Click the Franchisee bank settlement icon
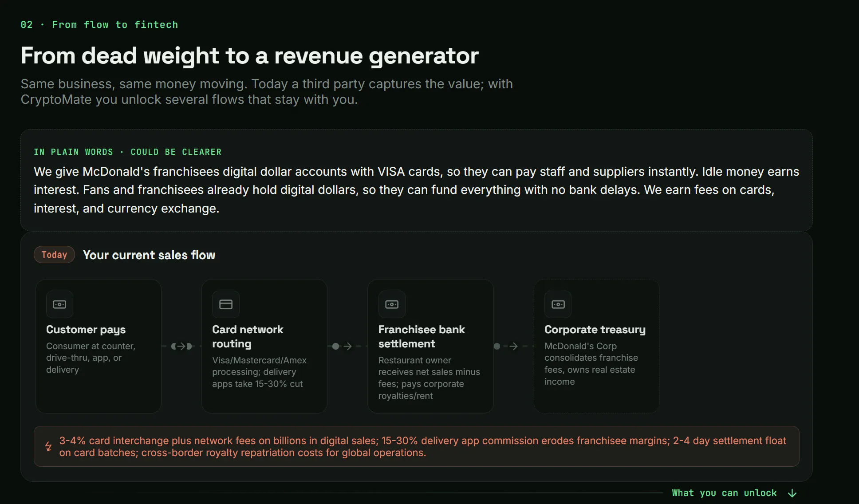The image size is (859, 504). tap(392, 304)
